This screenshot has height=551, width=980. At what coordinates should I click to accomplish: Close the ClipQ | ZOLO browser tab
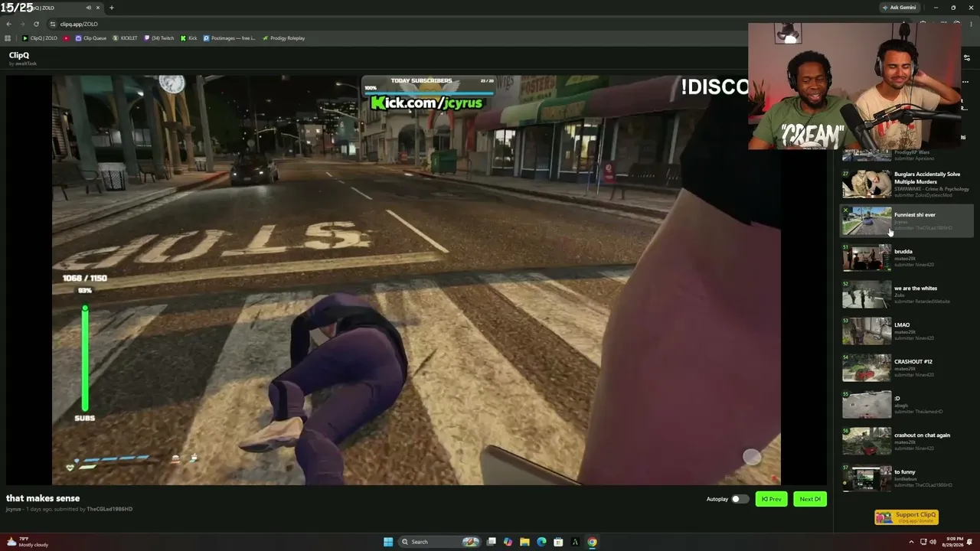tap(98, 8)
